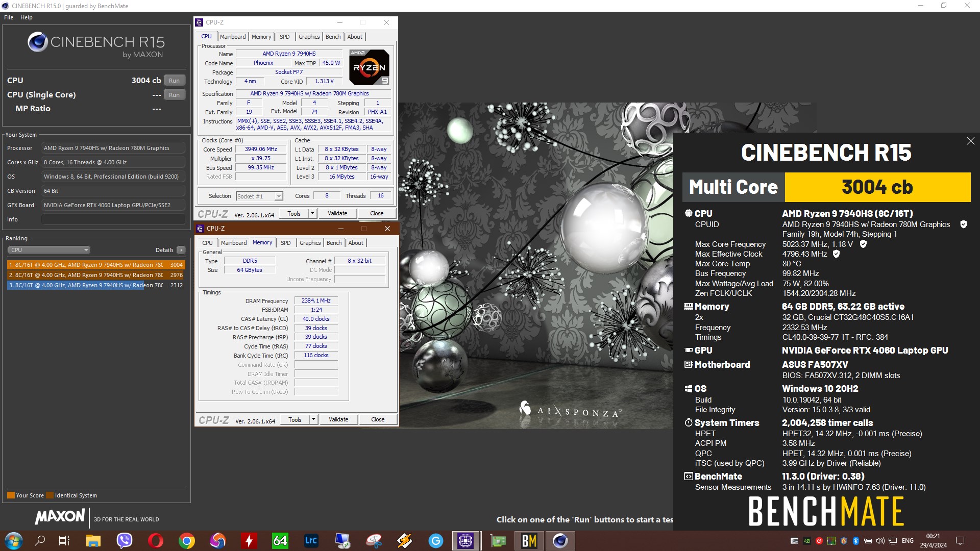Click Validate in bottom CPU-Z window
Image resolution: width=980 pixels, height=551 pixels.
click(x=338, y=420)
